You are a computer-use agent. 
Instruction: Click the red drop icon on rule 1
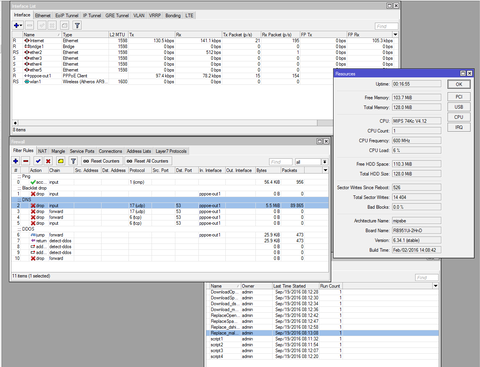click(x=33, y=194)
